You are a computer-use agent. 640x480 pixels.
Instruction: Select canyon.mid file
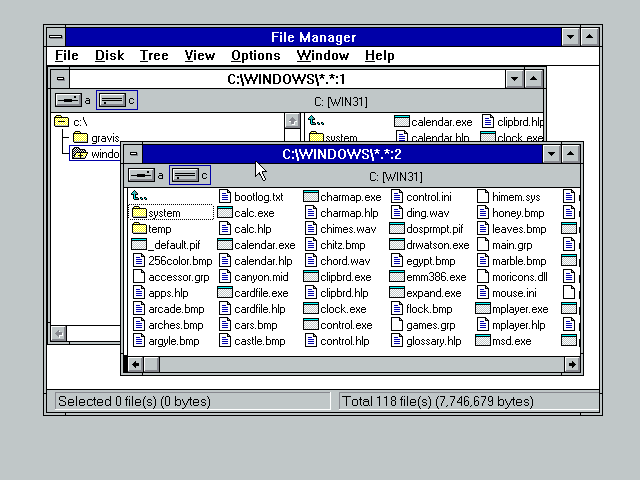[254, 277]
